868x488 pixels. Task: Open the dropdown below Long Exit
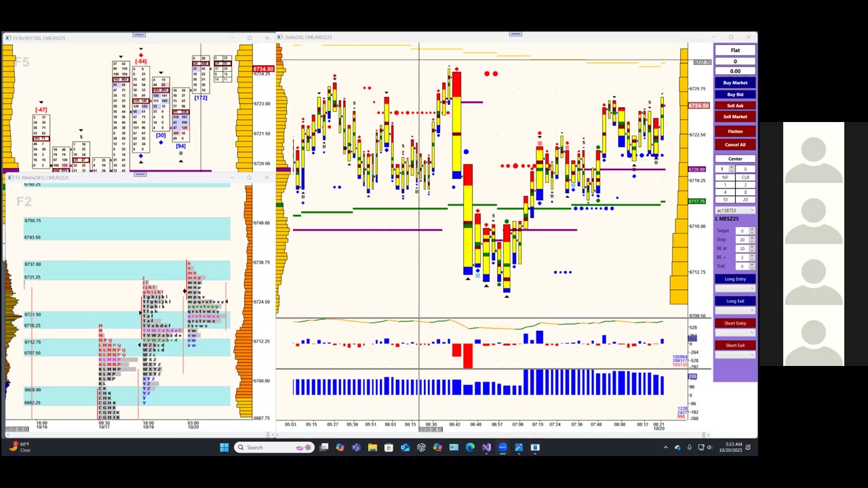(735, 310)
